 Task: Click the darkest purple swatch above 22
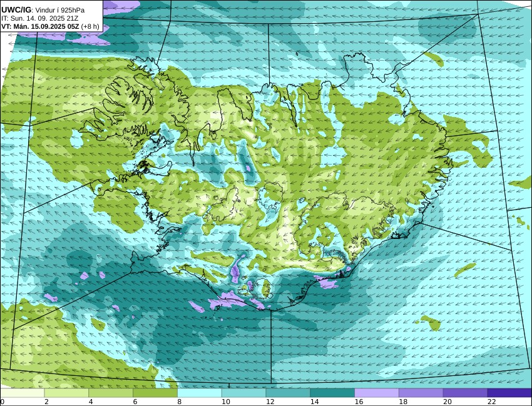(x=509, y=393)
